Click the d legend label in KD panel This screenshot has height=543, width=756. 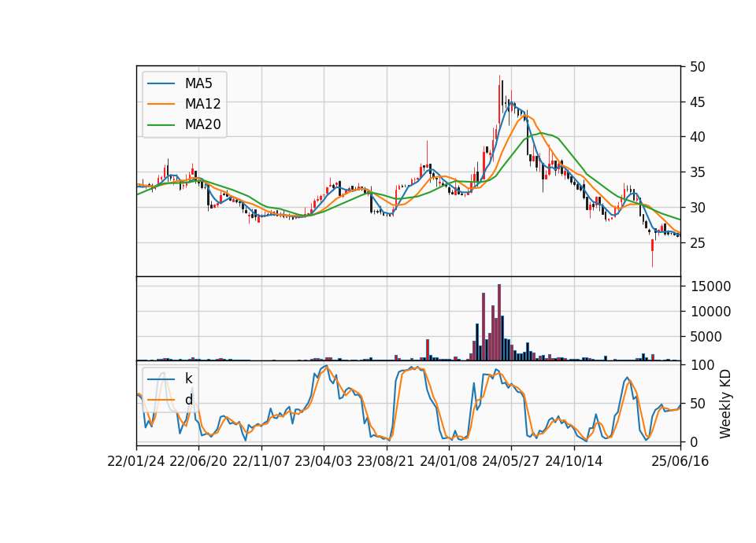[x=188, y=400]
